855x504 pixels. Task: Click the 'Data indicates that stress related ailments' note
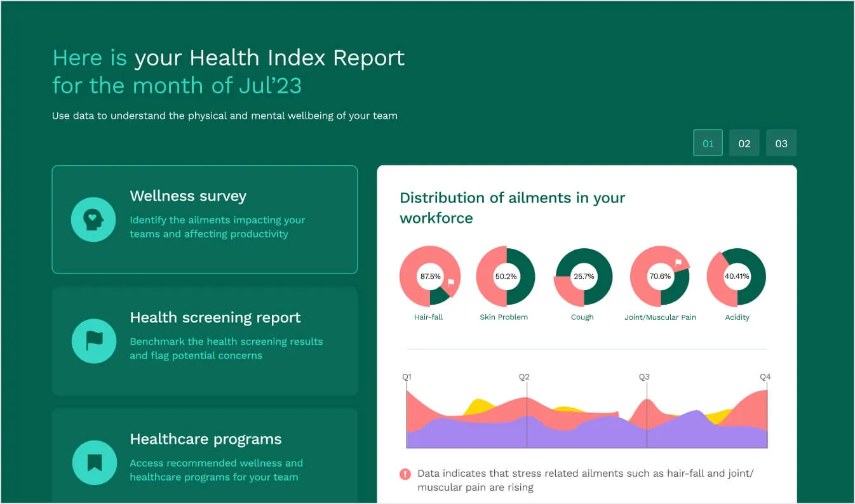(585, 481)
